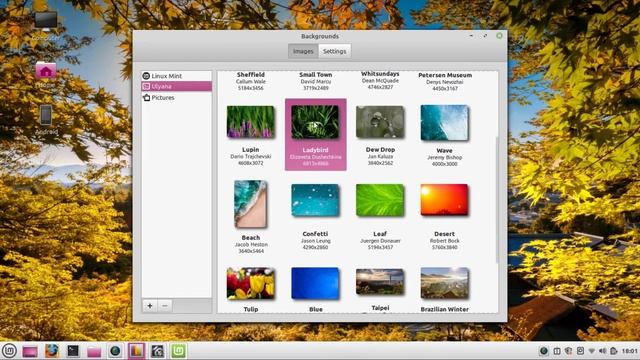
Task: Pick the Dew Drop wallpaper
Action: tap(380, 122)
